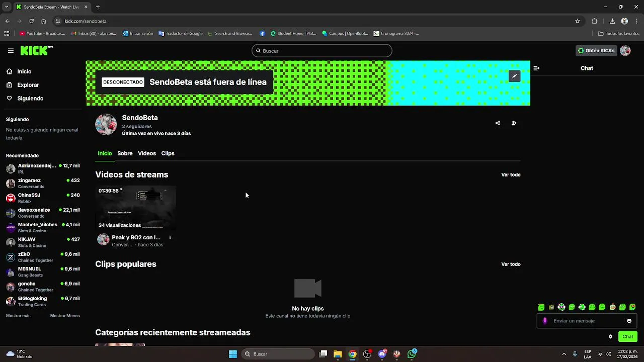Open OBS Studio from the taskbar

(367, 354)
